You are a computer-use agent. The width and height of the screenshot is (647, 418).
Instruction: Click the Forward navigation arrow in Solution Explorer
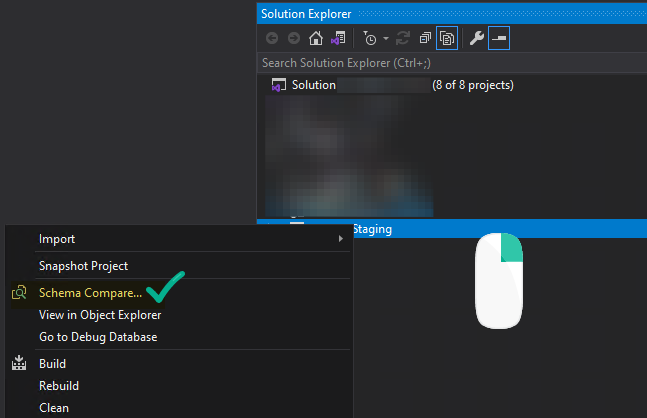coord(294,38)
